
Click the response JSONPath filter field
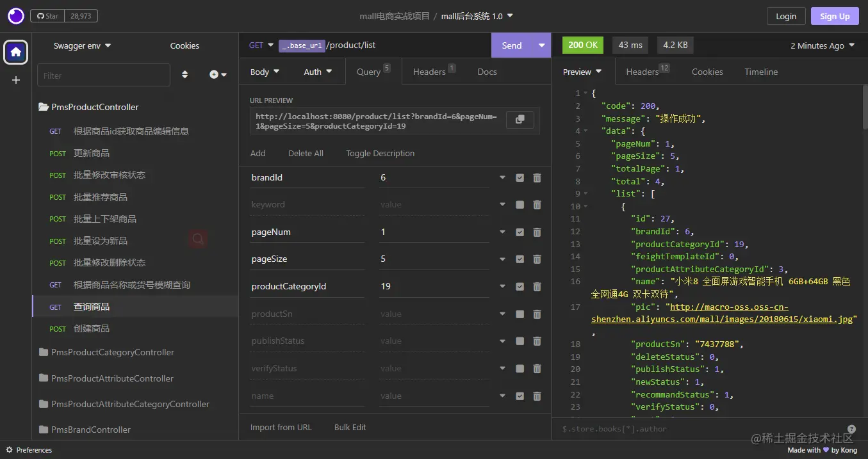(x=701, y=429)
